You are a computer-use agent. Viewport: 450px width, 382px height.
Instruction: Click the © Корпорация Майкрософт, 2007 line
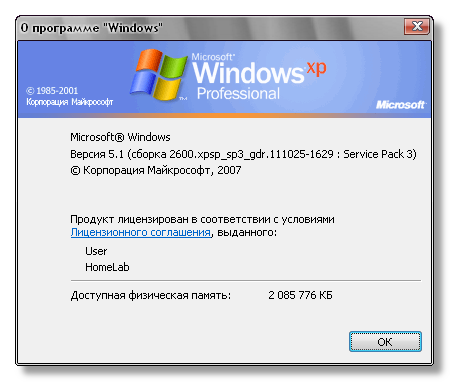(156, 170)
